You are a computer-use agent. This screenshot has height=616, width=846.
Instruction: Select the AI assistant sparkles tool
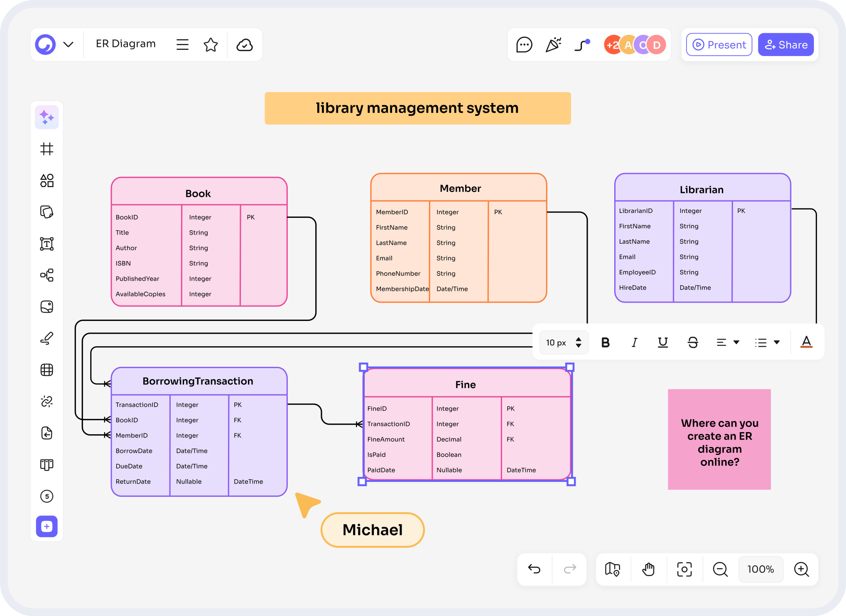tap(47, 117)
